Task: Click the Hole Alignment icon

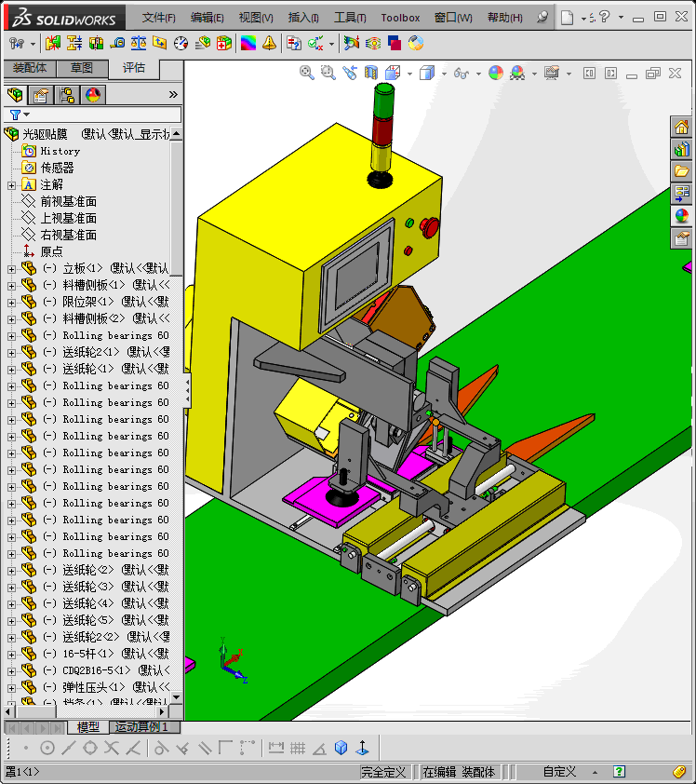Action: [x=96, y=44]
